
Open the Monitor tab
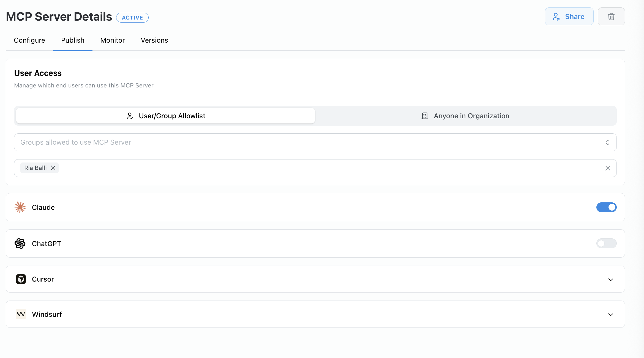113,40
